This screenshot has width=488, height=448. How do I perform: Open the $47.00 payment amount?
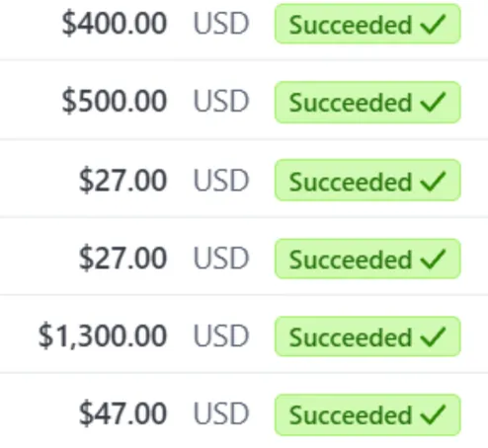point(122,413)
